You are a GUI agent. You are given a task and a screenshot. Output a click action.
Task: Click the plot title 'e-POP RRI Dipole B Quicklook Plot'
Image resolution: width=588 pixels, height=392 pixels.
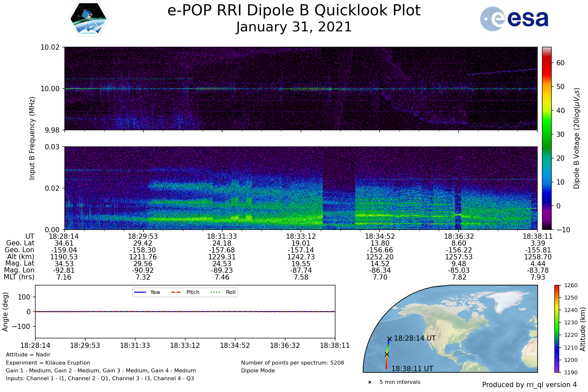pos(294,10)
